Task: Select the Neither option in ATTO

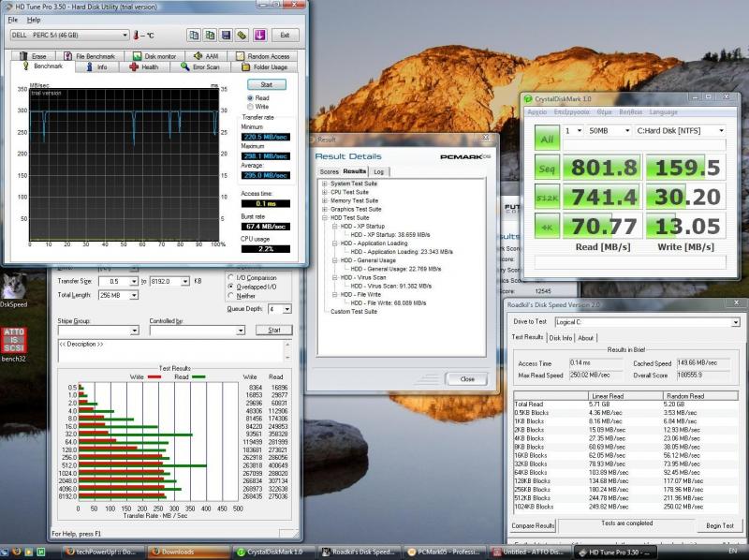Action: point(231,296)
